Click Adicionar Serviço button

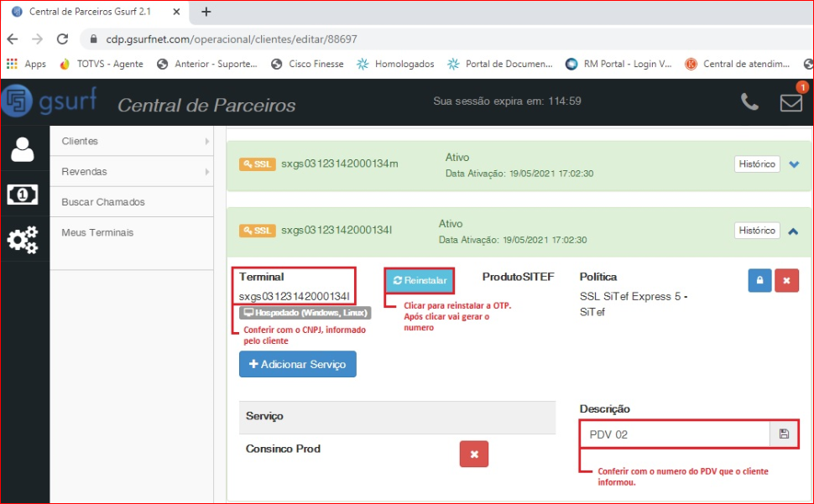pos(297,364)
